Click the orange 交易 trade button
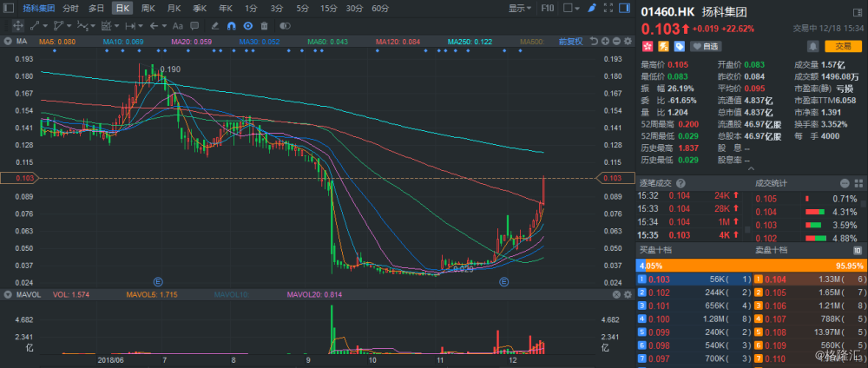This screenshot has width=868, height=368. (x=843, y=47)
